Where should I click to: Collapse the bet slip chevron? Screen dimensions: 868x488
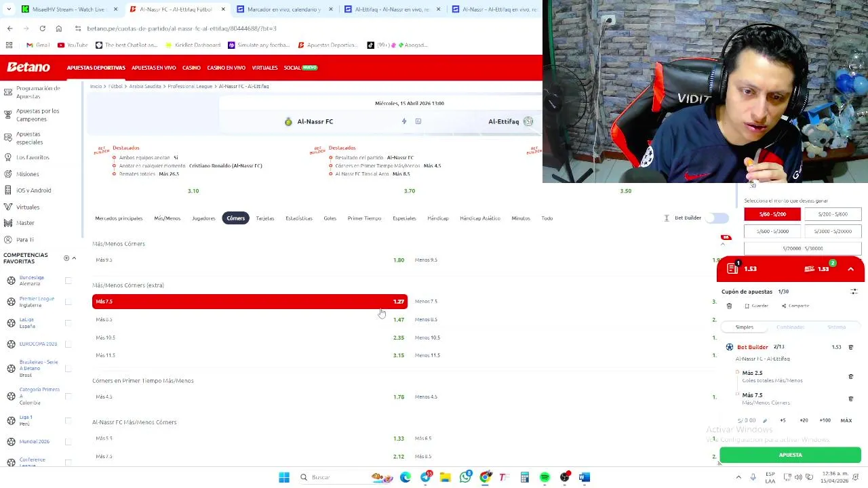pos(850,269)
